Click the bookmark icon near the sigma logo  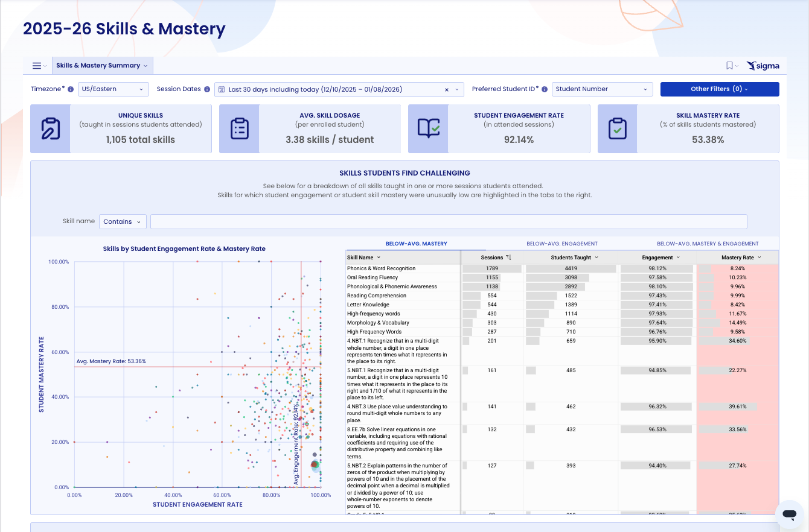[730, 65]
